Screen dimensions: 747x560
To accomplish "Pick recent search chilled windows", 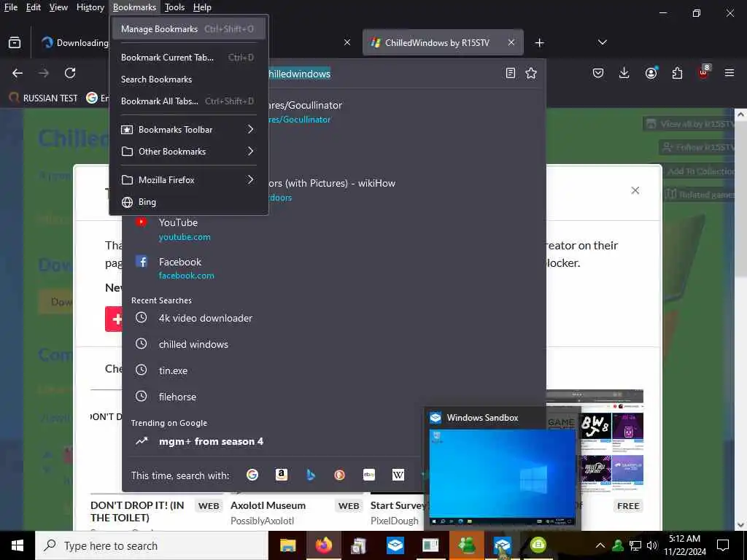I will coord(333,344).
